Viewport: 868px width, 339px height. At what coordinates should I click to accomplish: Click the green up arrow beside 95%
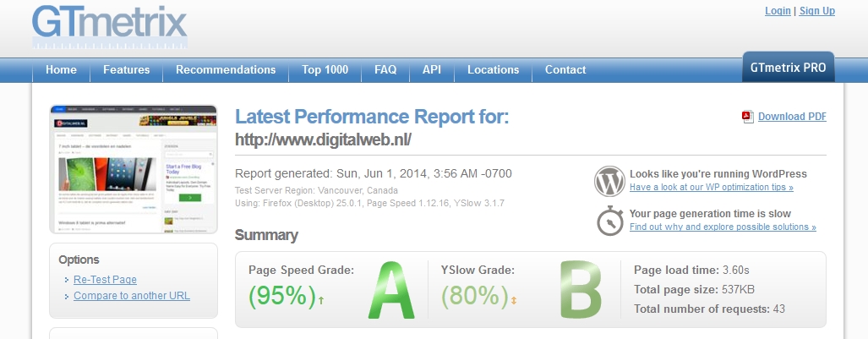pos(321,301)
